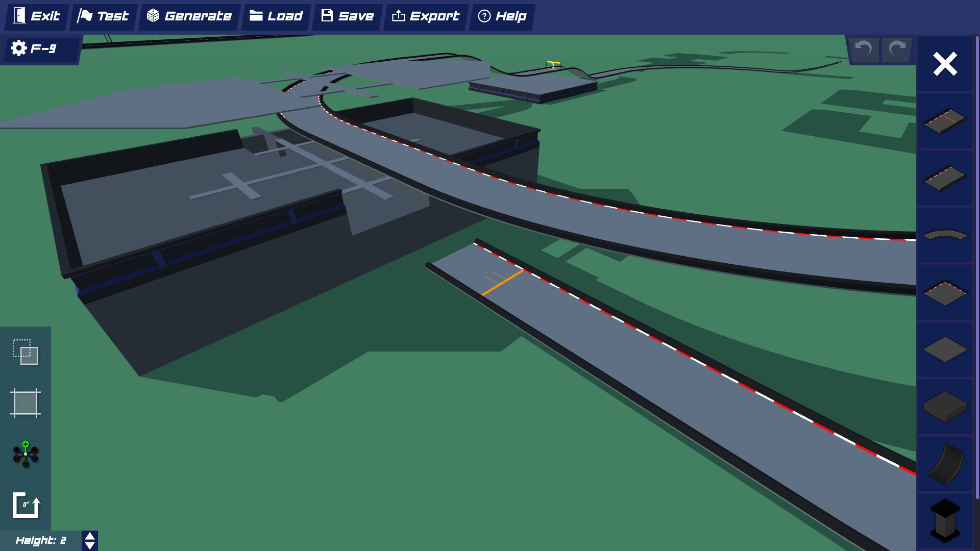Activate the rectangle selection tool
The image size is (980, 551).
point(26,353)
